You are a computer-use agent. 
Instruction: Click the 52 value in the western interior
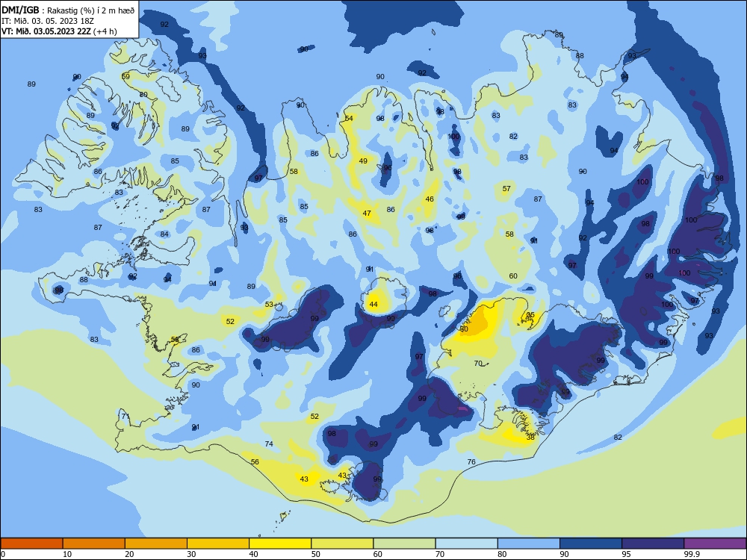230,321
